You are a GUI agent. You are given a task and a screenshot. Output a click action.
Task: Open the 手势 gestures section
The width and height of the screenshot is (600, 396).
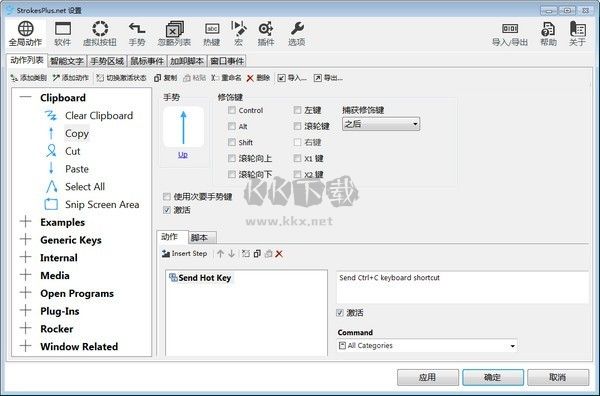click(x=137, y=34)
